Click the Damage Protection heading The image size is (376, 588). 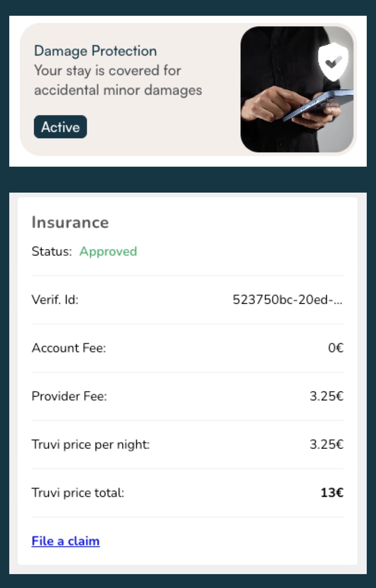click(95, 51)
